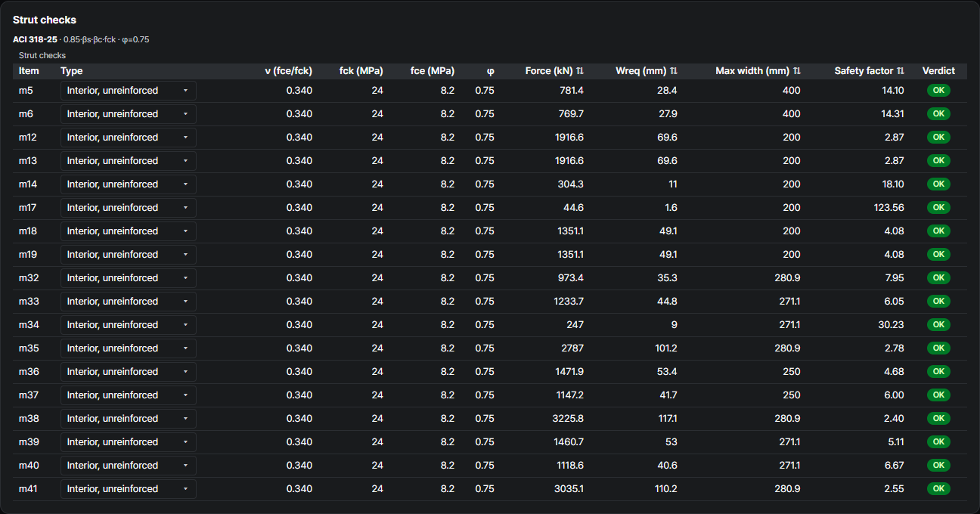Open the Type dropdown for strut m6
This screenshot has height=514, width=980.
(129, 114)
